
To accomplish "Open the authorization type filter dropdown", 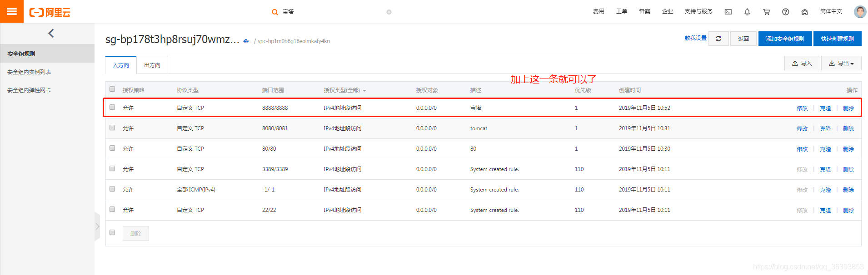I will point(345,90).
